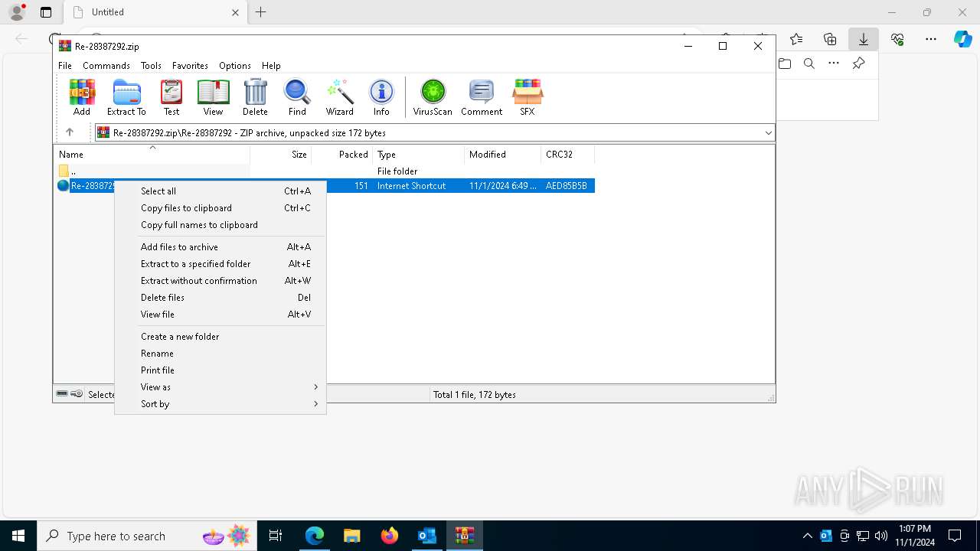This screenshot has width=980, height=551.
Task: Sort by the Type column header
Action: 418,155
